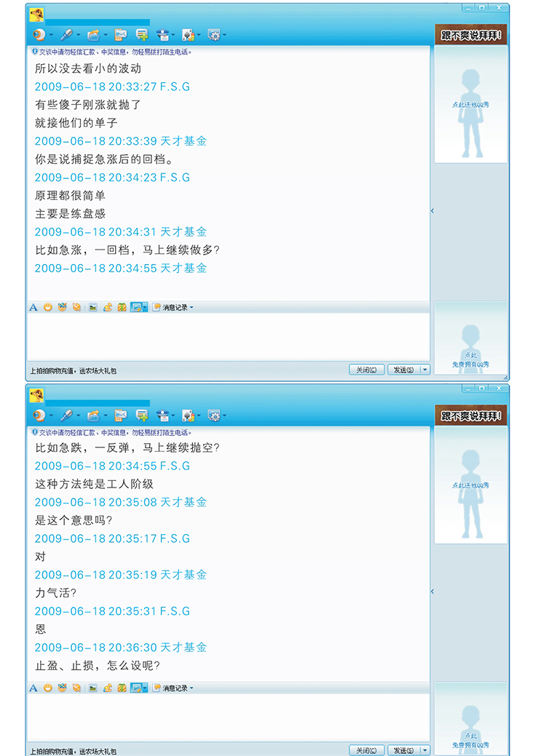Click magic emoticon icon in upper window
The width and height of the screenshot is (546, 756).
[62, 307]
